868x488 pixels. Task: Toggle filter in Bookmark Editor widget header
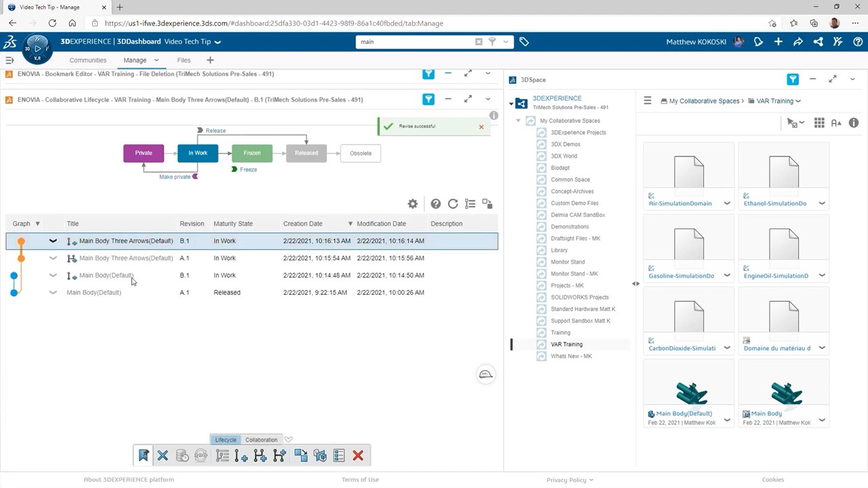click(429, 74)
